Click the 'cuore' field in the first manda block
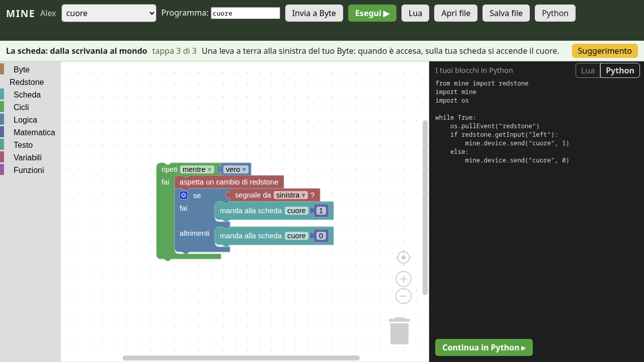The image size is (644, 362). click(x=296, y=211)
